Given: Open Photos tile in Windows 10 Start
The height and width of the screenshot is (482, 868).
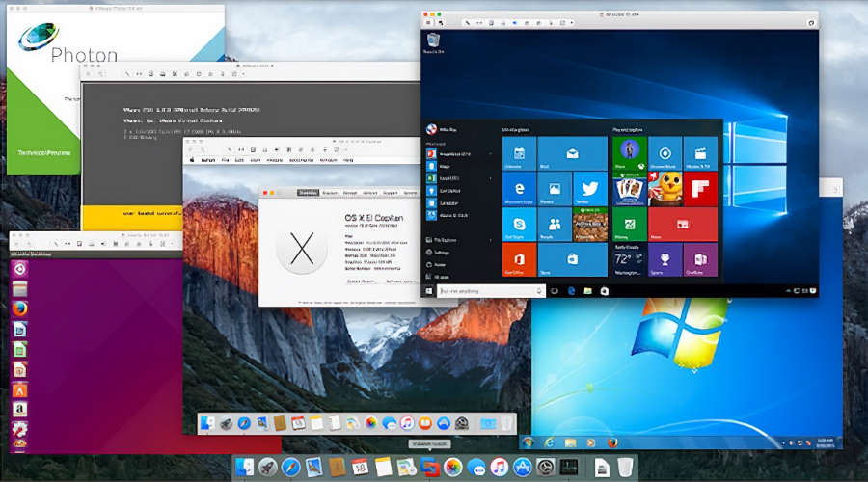Looking at the screenshot, I should click(x=555, y=189).
